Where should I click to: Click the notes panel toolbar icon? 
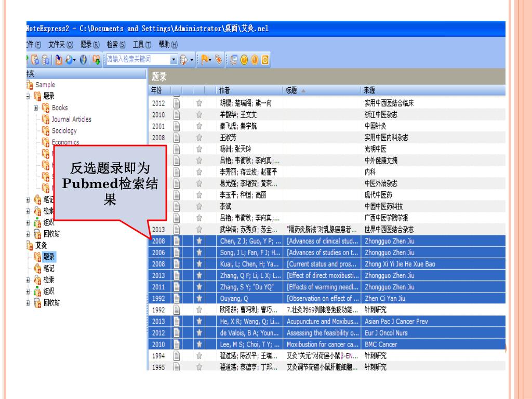(233, 60)
